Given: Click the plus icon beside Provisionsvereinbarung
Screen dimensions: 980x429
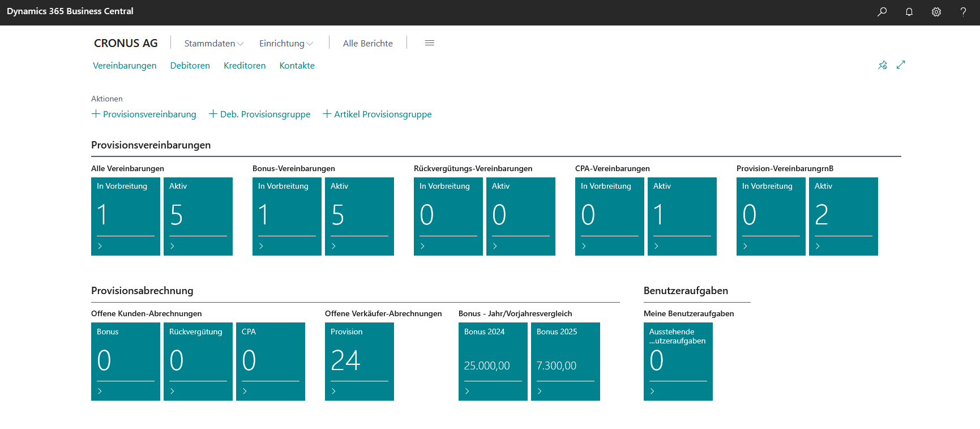Looking at the screenshot, I should click(x=96, y=114).
